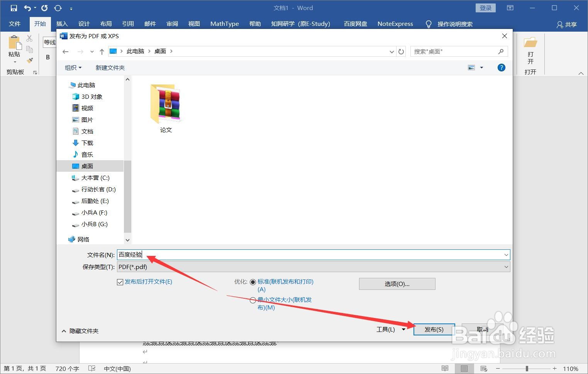Select the 标准(联机发布和打印) radio button
The image size is (588, 374).
253,282
